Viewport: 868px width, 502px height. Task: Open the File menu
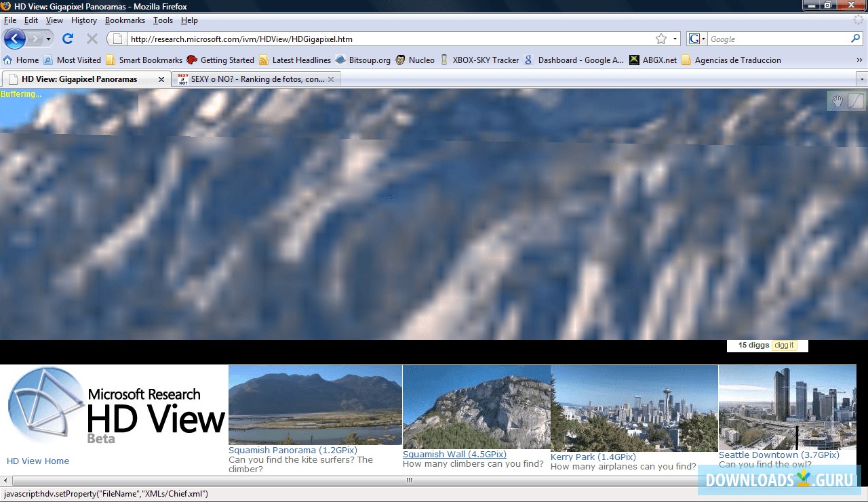10,20
